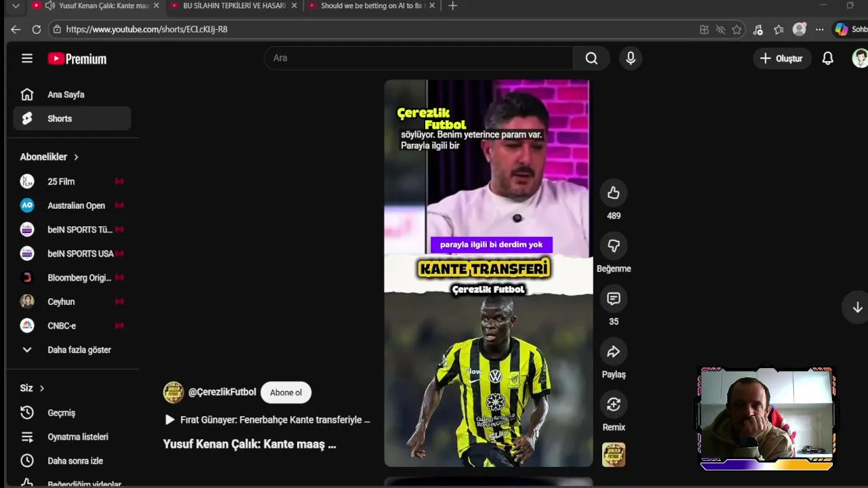Like the short with thumbs up
Viewport: 868px width, 488px height.
tap(614, 193)
